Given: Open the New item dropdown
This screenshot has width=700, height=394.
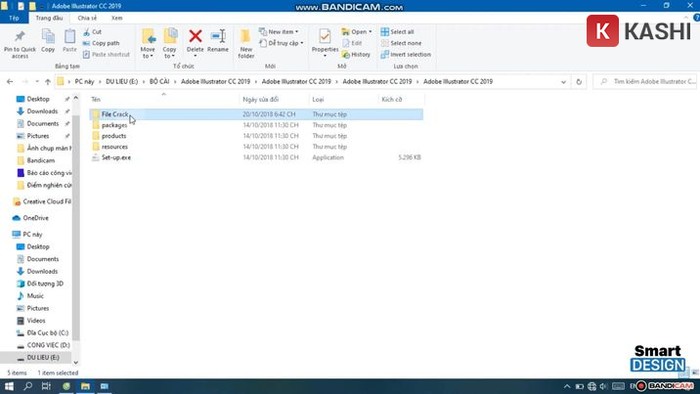Looking at the screenshot, I should (x=279, y=32).
